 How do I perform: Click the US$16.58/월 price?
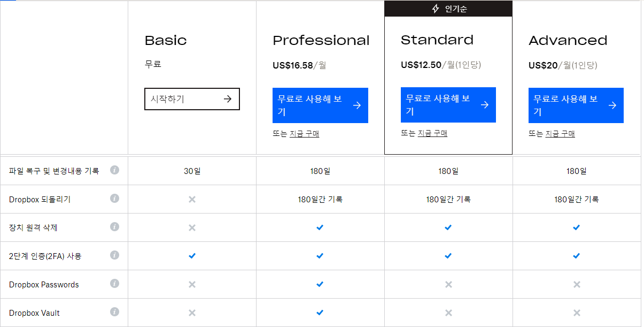[x=299, y=65]
